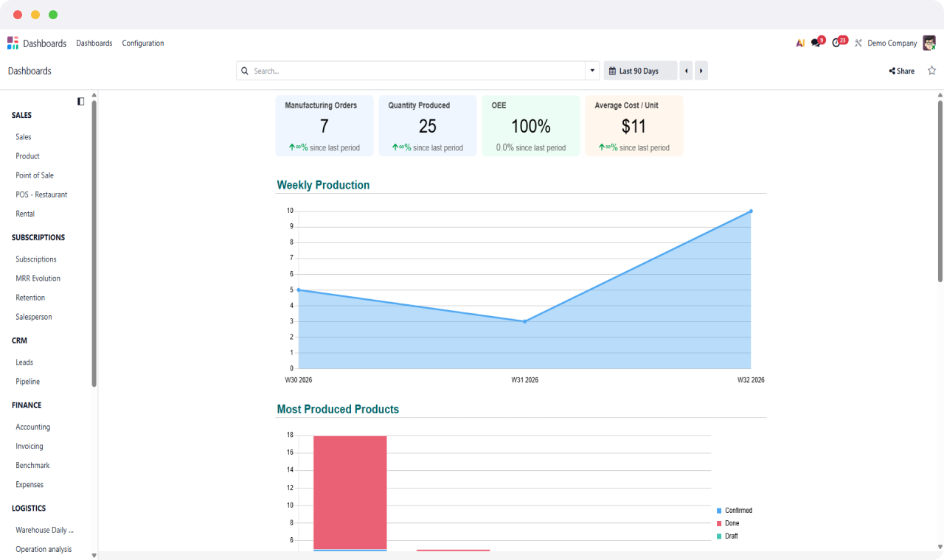Click the Manufacturing Orders KPI card
944x560 pixels.
[x=324, y=126]
